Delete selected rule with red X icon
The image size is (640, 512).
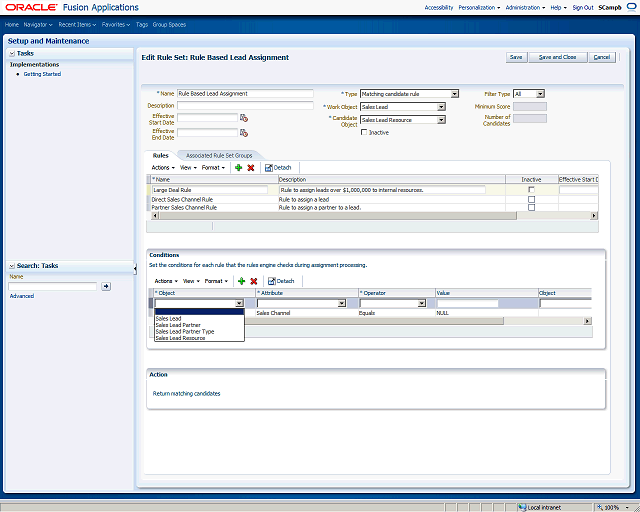[x=251, y=167]
